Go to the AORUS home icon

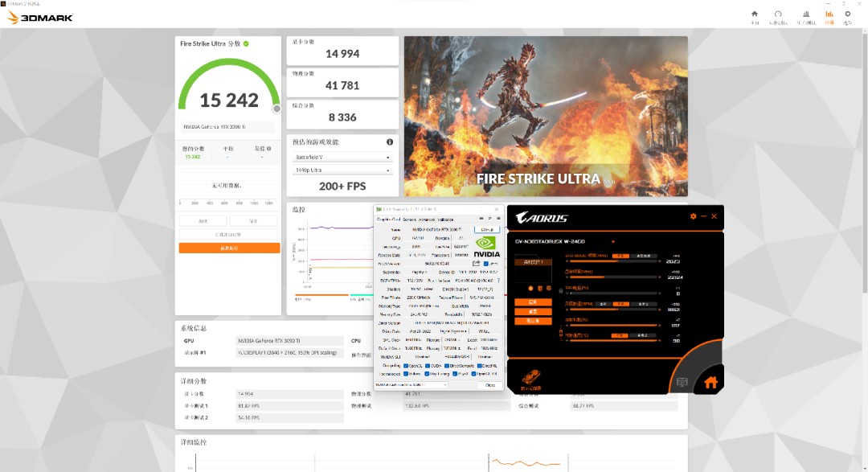(x=710, y=382)
